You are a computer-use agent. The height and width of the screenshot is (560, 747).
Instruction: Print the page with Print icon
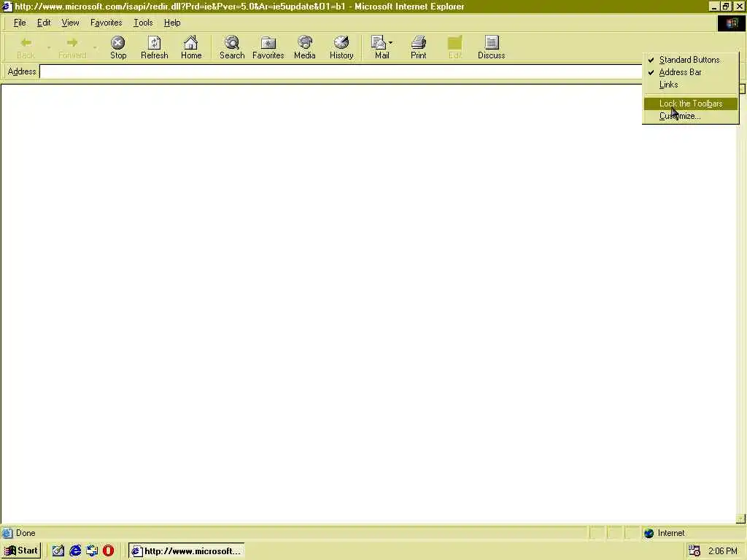[418, 47]
